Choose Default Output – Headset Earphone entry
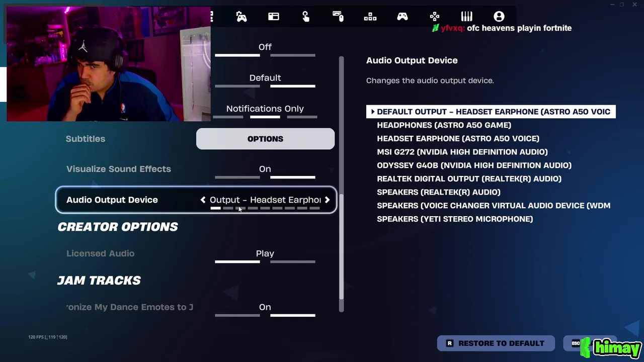The width and height of the screenshot is (644, 362). (491, 112)
